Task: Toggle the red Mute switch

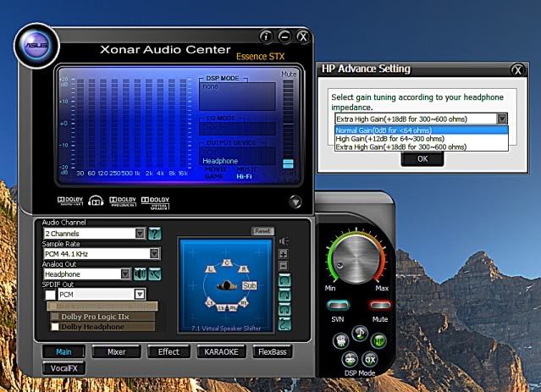Action: click(380, 305)
